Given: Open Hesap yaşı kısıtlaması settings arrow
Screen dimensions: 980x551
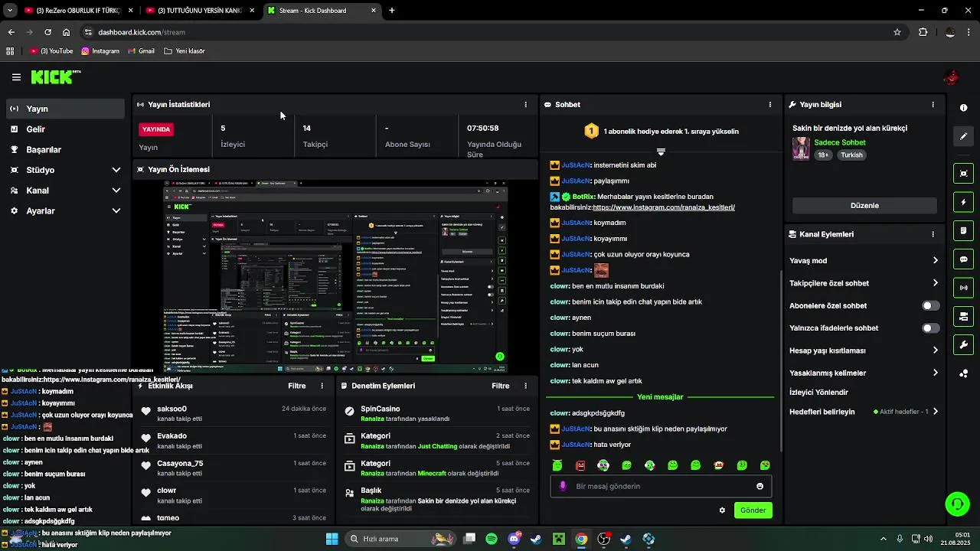Looking at the screenshot, I should click(935, 350).
